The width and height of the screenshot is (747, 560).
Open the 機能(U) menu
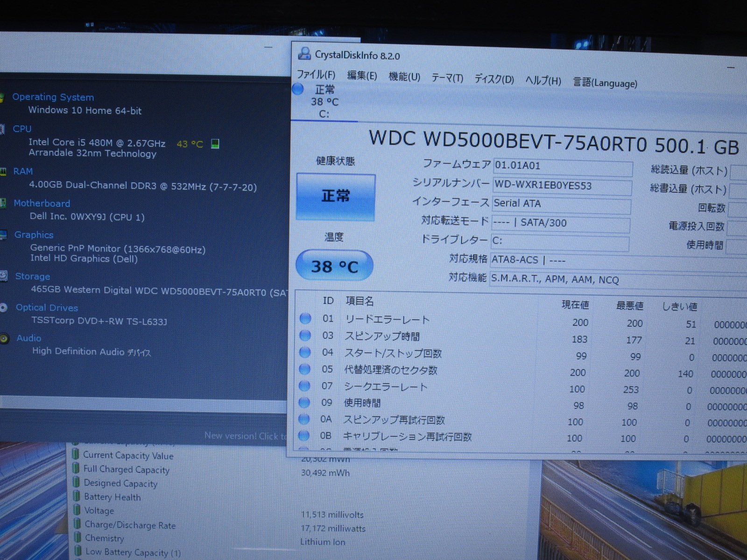[404, 77]
